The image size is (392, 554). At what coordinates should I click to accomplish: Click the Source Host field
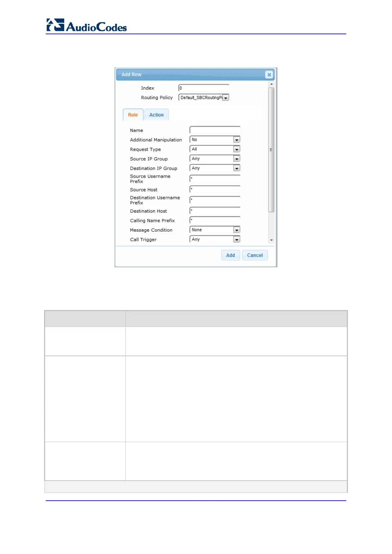[x=215, y=189]
